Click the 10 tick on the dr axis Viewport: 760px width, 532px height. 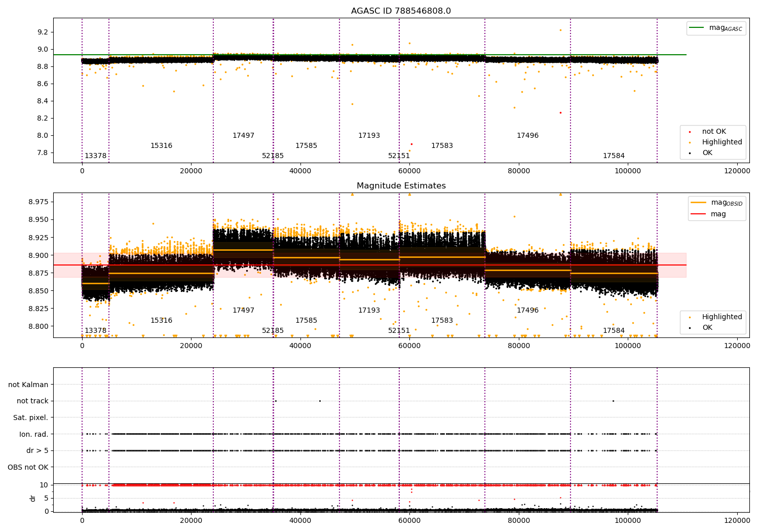[x=44, y=485]
